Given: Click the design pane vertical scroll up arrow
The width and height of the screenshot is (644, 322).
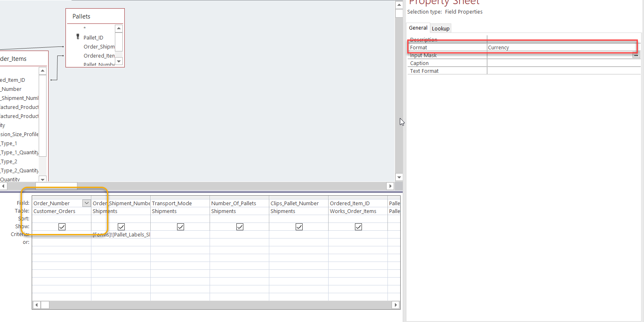Looking at the screenshot, I should point(399,5).
